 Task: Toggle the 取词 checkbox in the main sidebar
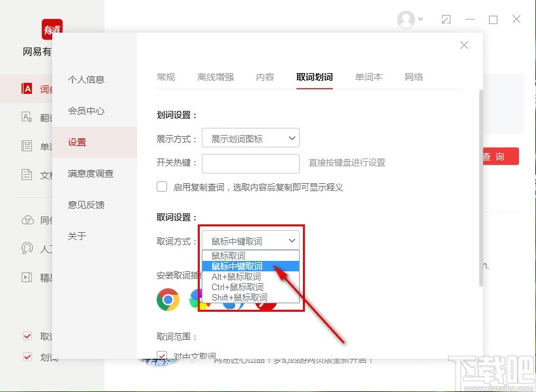[x=27, y=336]
